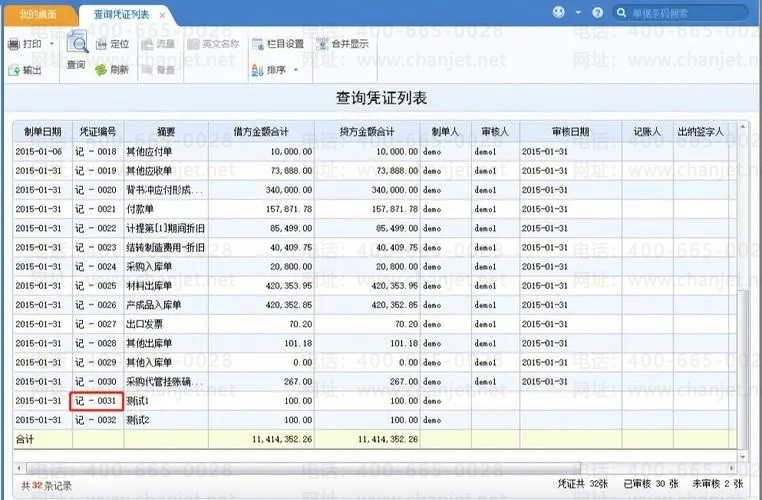Click the 未审核 2 张 status text
The height and width of the screenshot is (500, 762).
click(x=718, y=484)
